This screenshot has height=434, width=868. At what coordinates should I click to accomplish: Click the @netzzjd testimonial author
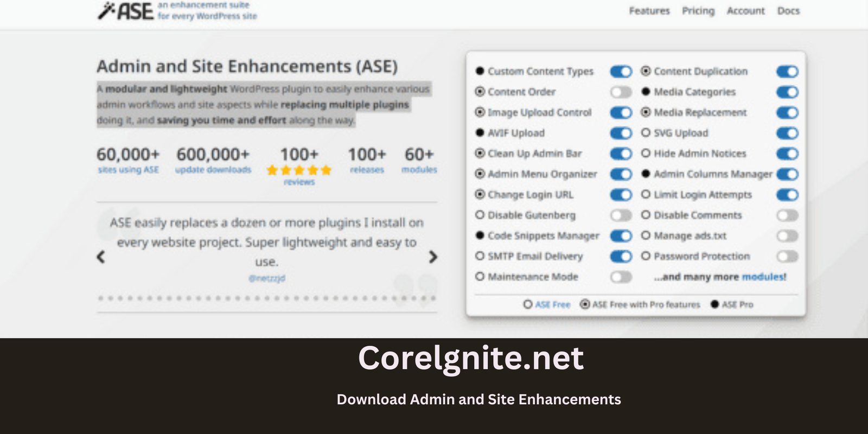click(x=266, y=278)
